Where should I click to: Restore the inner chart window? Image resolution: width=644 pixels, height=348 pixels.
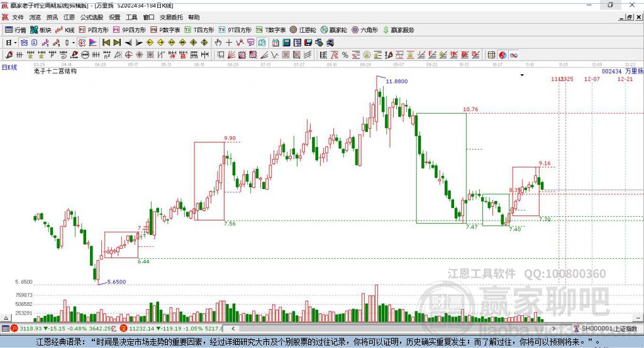click(630, 17)
